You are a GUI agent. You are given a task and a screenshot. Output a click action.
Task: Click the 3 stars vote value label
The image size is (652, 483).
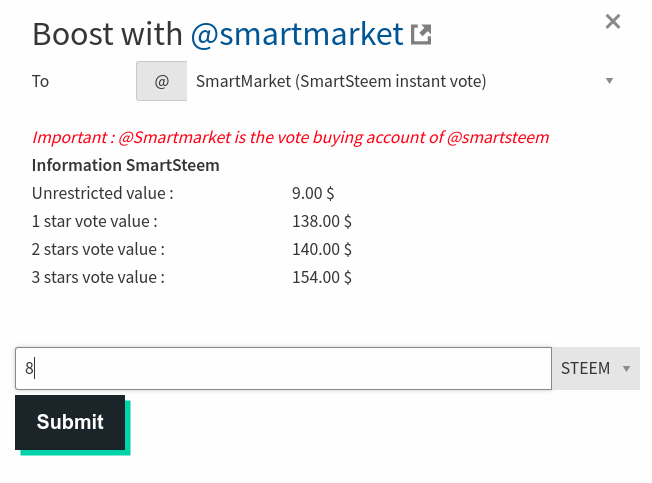click(98, 277)
